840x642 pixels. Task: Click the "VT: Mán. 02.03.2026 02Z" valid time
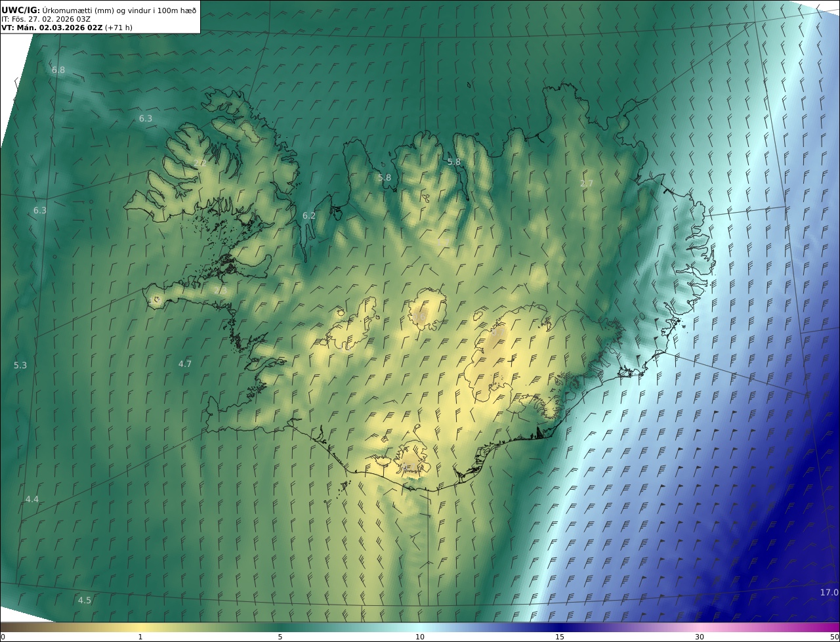[52, 28]
